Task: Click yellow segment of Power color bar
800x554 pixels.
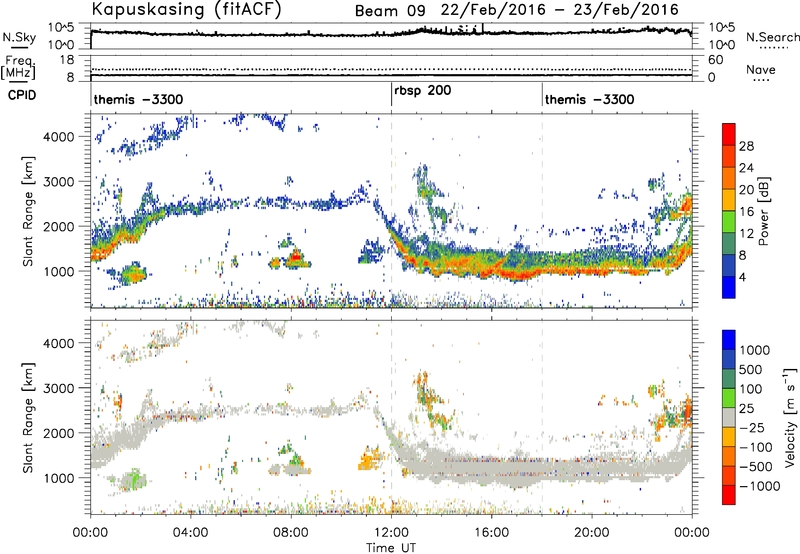Action: pos(729,200)
